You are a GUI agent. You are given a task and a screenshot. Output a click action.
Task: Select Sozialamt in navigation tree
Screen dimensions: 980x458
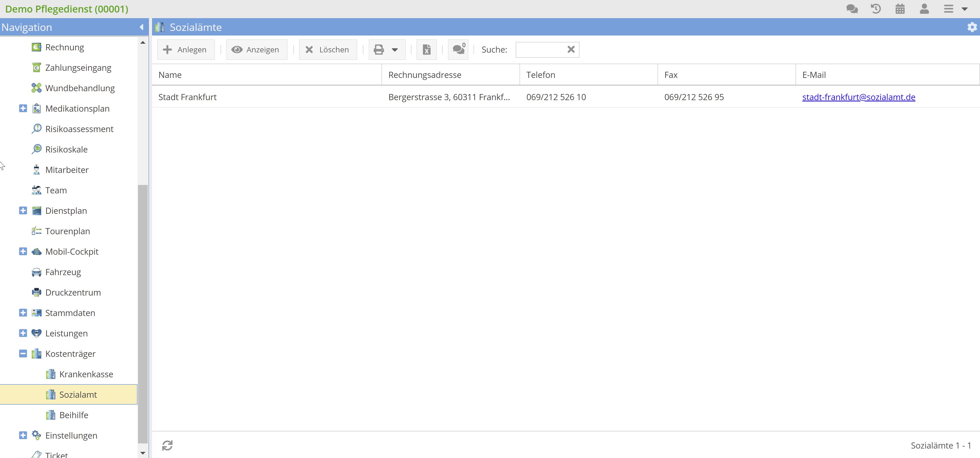coord(68,394)
